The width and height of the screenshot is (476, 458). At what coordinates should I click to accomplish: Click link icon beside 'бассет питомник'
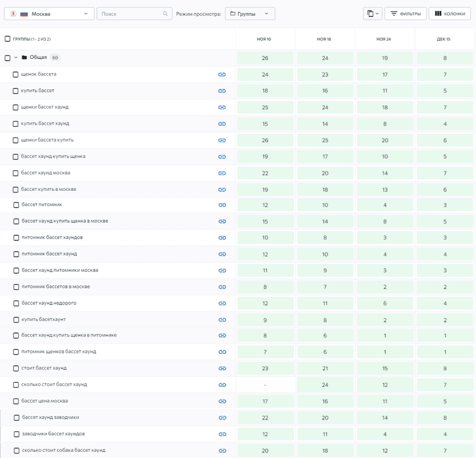click(x=222, y=205)
